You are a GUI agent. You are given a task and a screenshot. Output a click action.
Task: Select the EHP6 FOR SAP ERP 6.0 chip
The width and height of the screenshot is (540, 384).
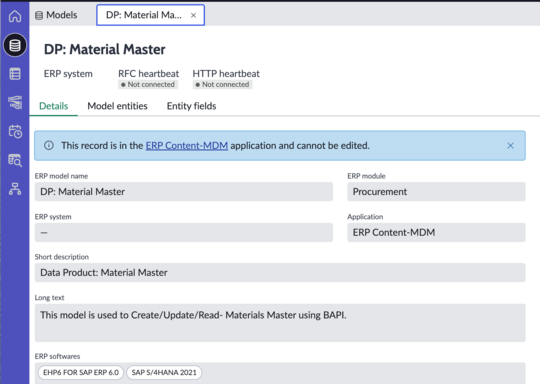pyautogui.click(x=81, y=373)
